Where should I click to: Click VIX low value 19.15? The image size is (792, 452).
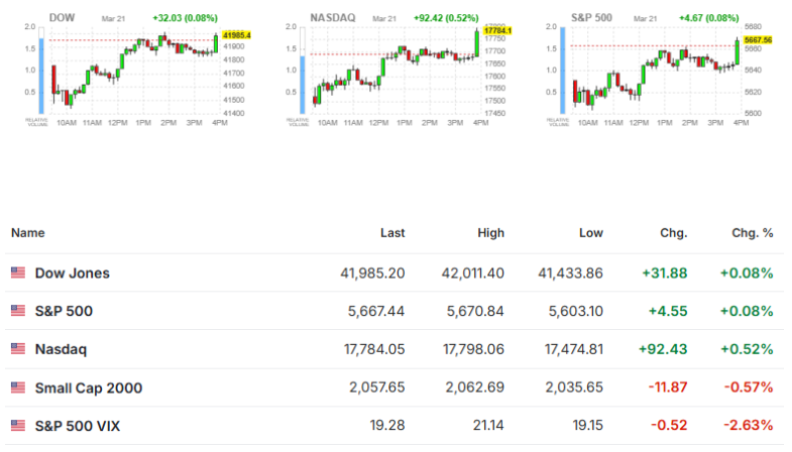(587, 425)
